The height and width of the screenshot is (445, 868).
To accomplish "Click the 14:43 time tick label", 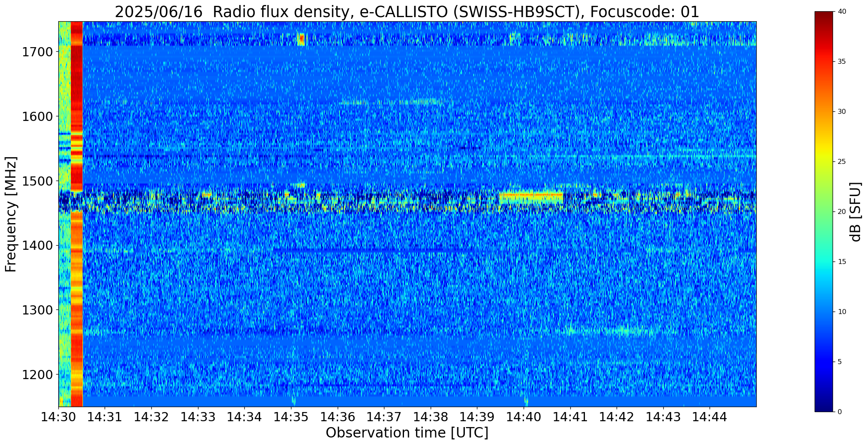I will [x=663, y=417].
